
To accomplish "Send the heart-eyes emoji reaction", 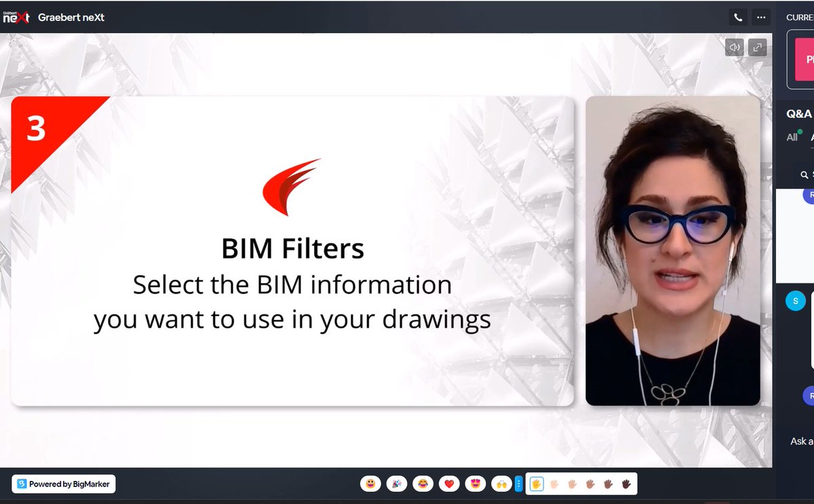I will (474, 484).
